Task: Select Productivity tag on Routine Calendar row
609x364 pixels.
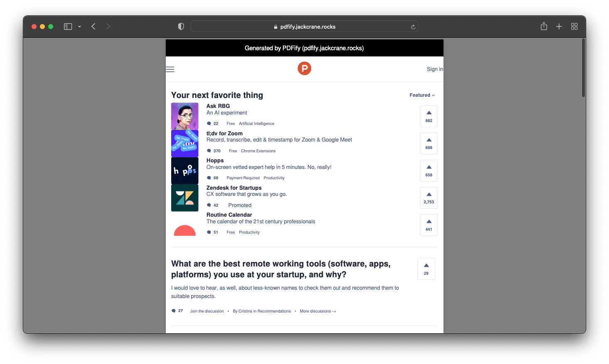Action: (x=249, y=232)
